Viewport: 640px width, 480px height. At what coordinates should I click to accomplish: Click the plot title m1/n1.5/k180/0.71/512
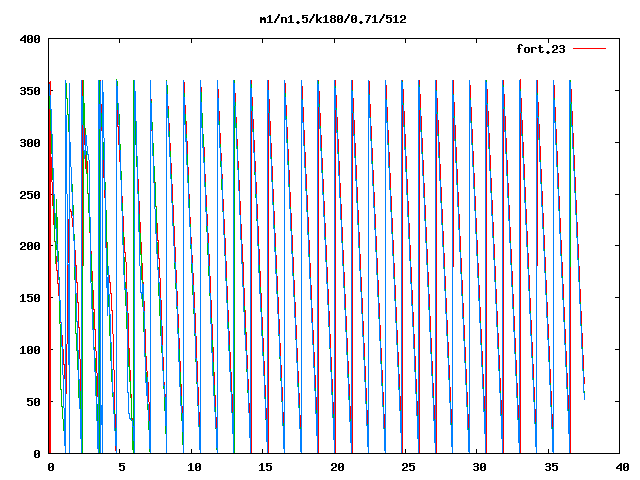click(333, 19)
